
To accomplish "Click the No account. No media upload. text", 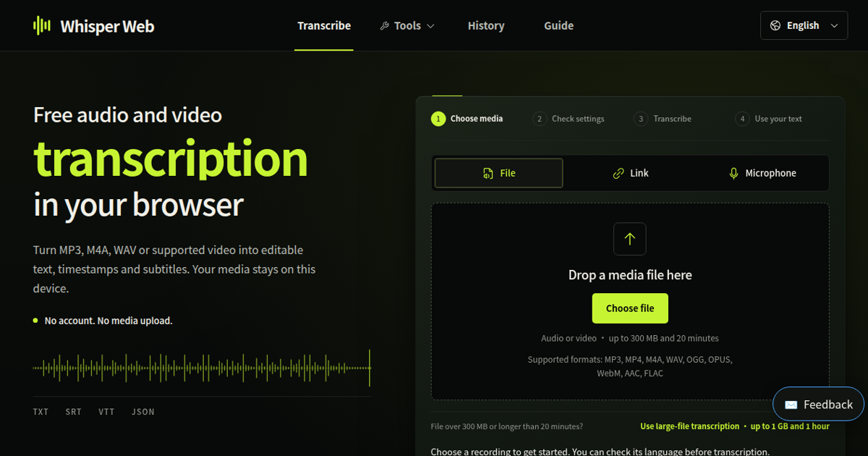I will click(x=109, y=321).
